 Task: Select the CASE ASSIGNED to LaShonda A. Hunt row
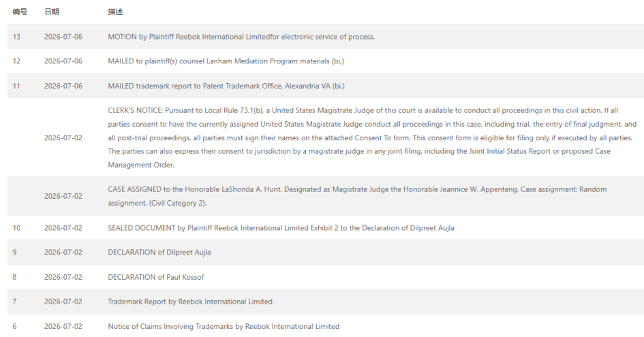pyautogui.click(x=325, y=196)
